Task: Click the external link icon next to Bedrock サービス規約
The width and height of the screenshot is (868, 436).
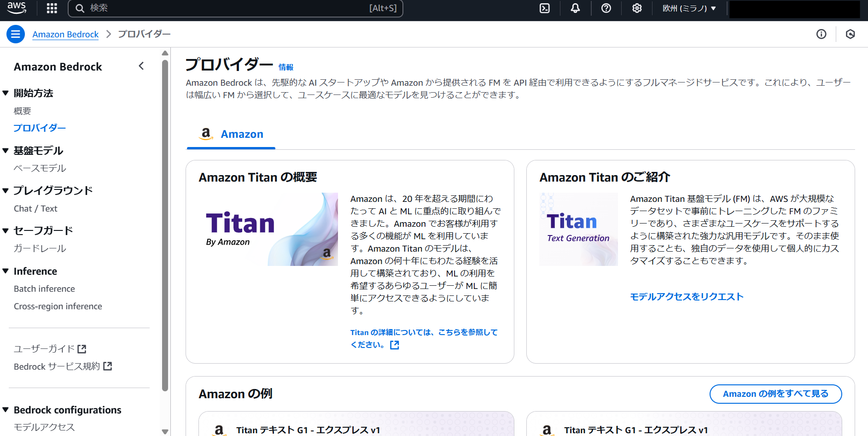Action: (108, 366)
